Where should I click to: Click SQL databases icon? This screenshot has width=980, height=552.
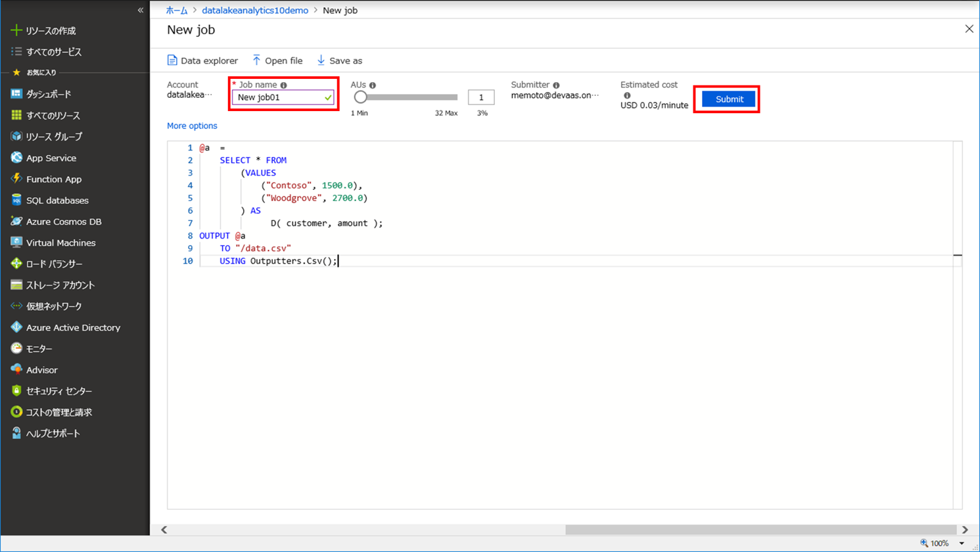click(x=16, y=200)
